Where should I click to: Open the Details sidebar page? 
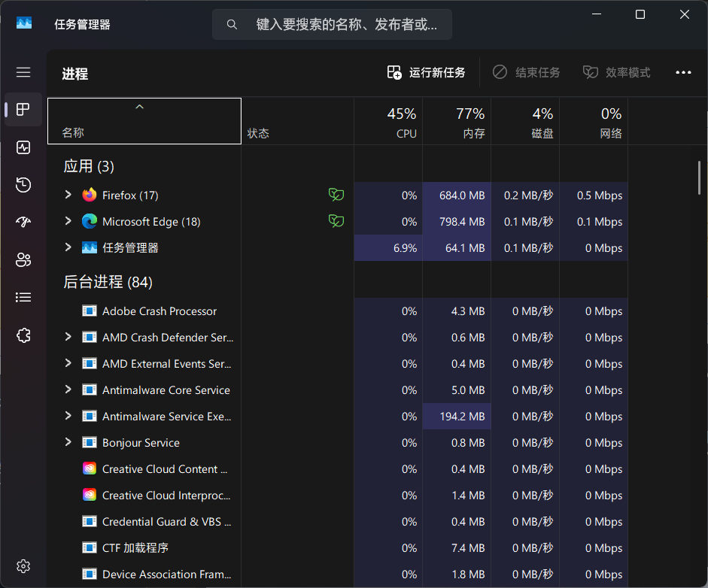[x=23, y=298]
